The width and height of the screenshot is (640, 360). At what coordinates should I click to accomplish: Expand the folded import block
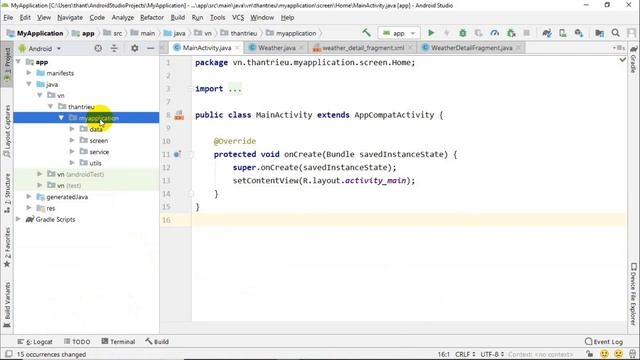(x=235, y=89)
